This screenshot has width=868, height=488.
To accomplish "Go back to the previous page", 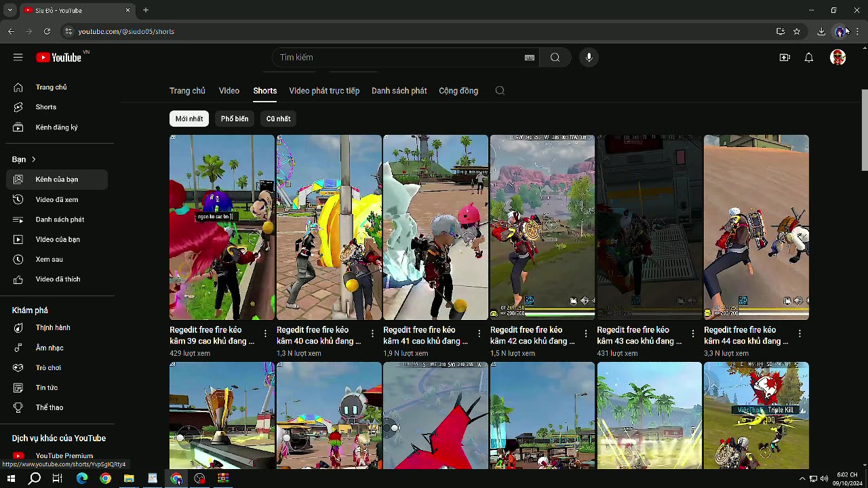I will point(11,31).
